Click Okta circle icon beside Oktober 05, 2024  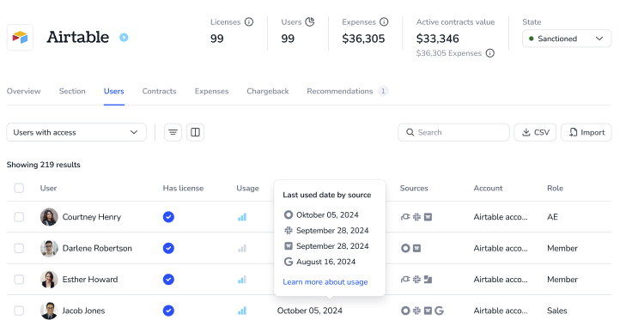pos(289,215)
